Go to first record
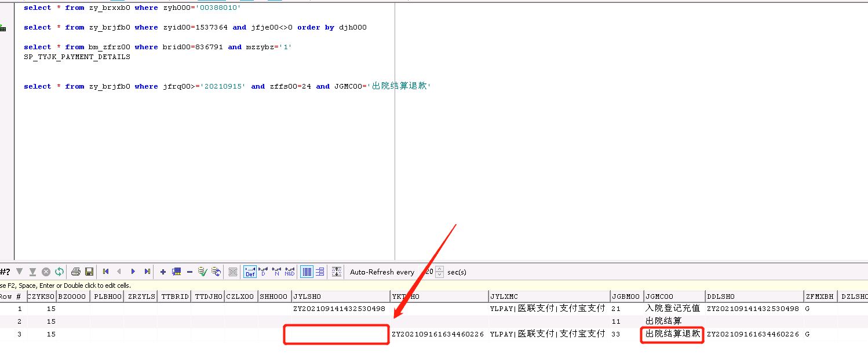The image size is (868, 355). click(105, 272)
